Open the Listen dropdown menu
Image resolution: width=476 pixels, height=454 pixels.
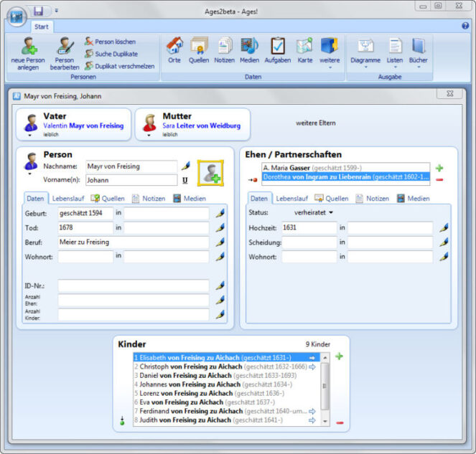(395, 52)
